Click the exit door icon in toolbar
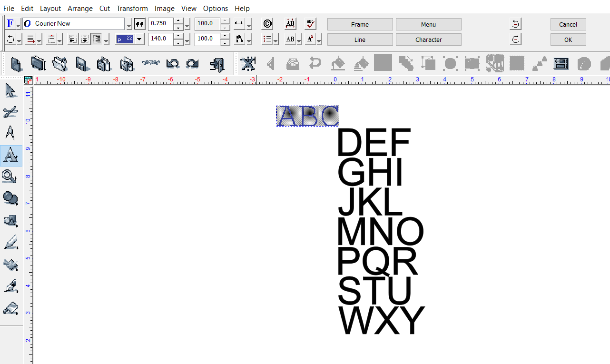610x364 pixels. point(216,64)
